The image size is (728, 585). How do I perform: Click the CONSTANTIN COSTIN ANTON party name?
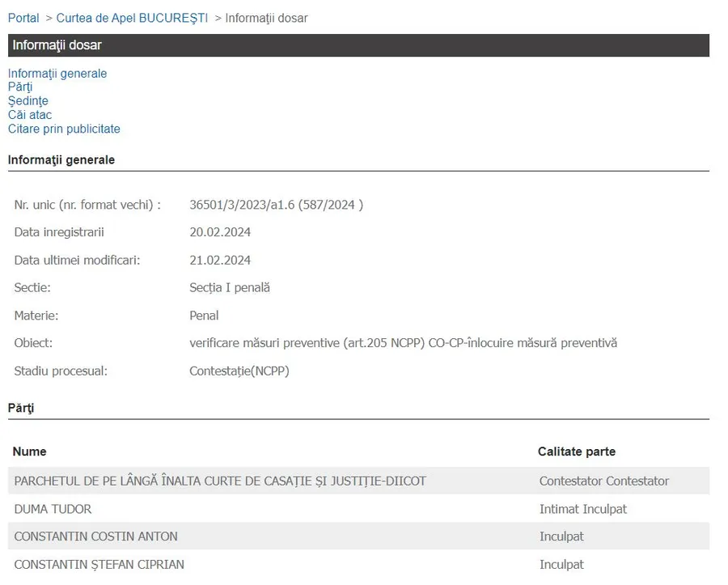[96, 536]
